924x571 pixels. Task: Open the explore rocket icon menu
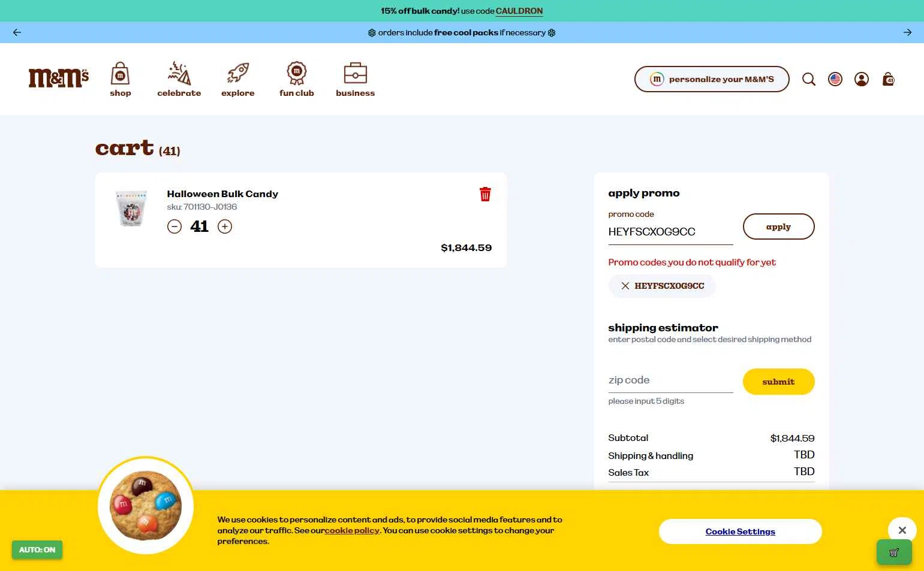click(x=237, y=79)
